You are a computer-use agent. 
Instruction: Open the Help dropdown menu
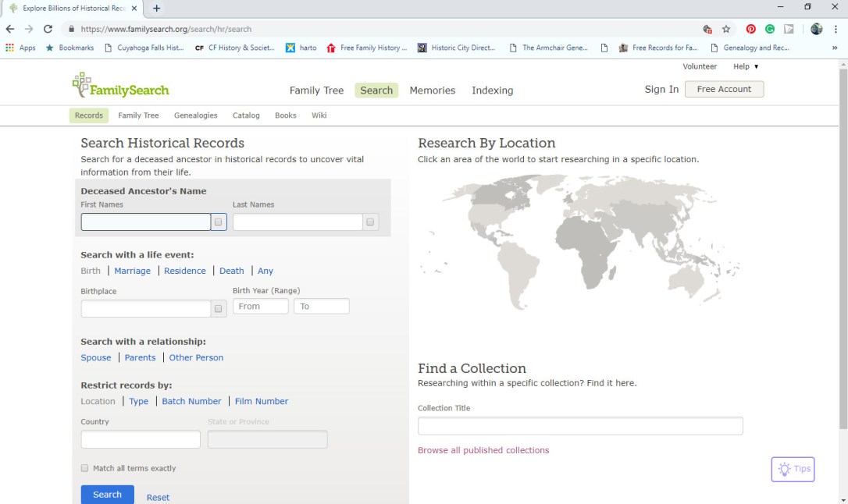click(x=743, y=66)
